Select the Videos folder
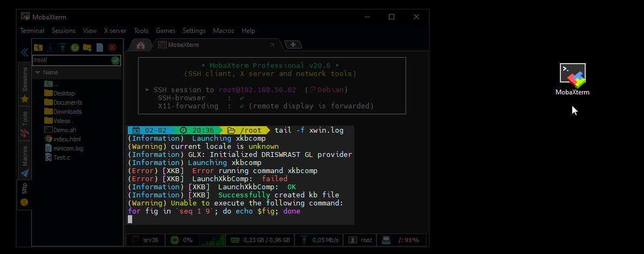 [57, 121]
